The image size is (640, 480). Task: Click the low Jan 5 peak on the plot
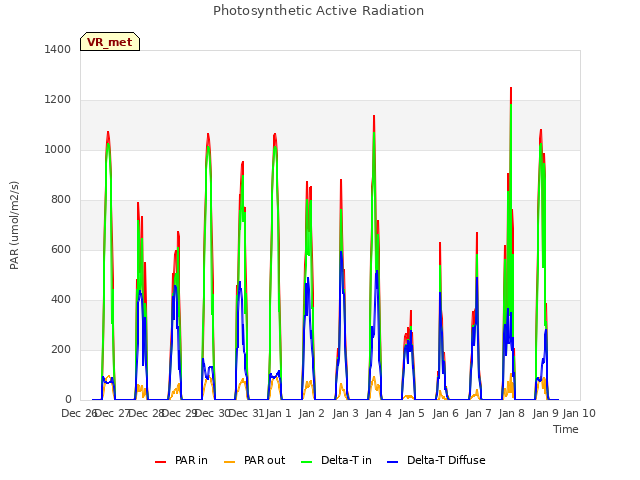[411, 311]
